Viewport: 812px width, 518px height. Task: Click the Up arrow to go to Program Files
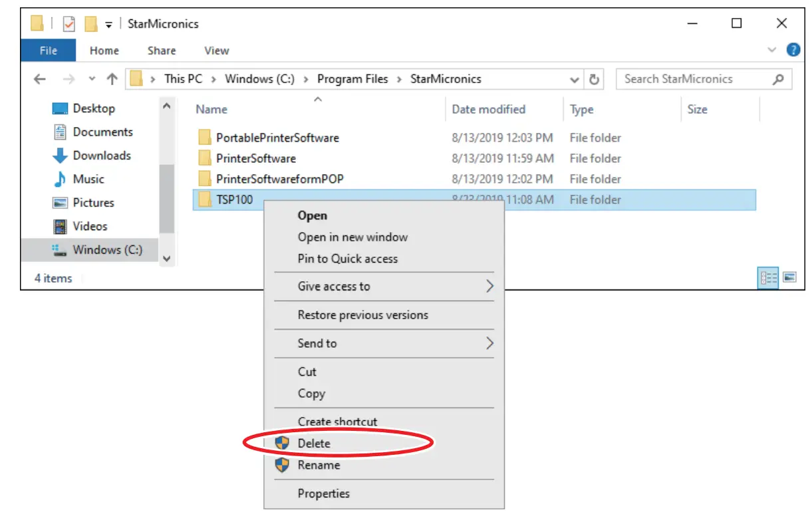point(112,78)
